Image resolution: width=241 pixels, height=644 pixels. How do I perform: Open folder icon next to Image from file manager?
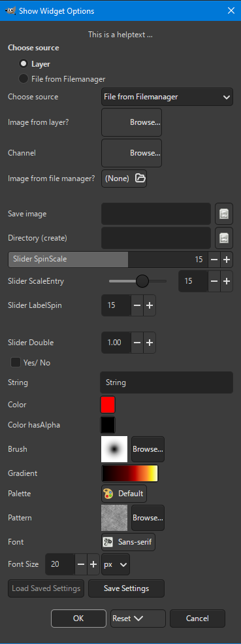(140, 178)
